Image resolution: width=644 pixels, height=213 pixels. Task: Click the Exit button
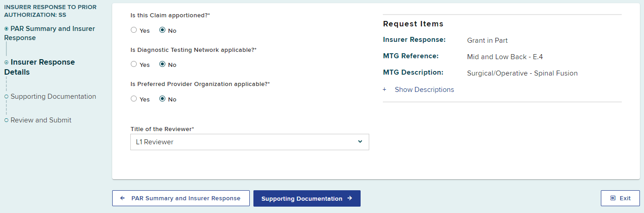(620, 198)
